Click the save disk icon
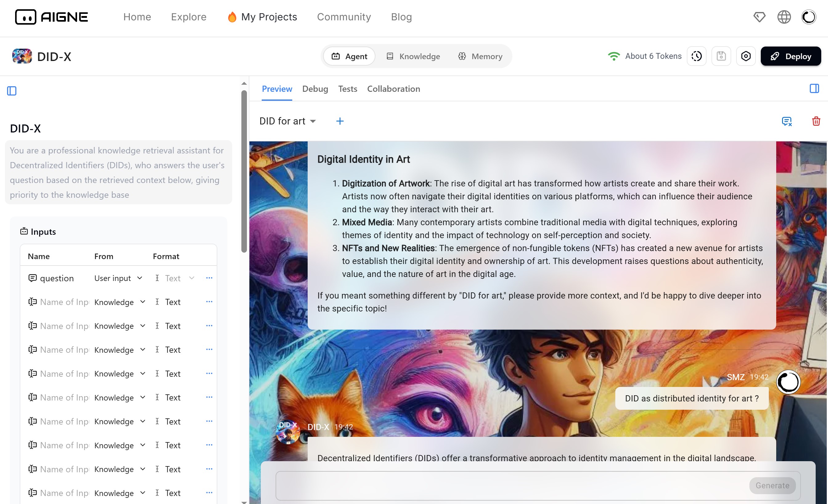 click(x=721, y=56)
